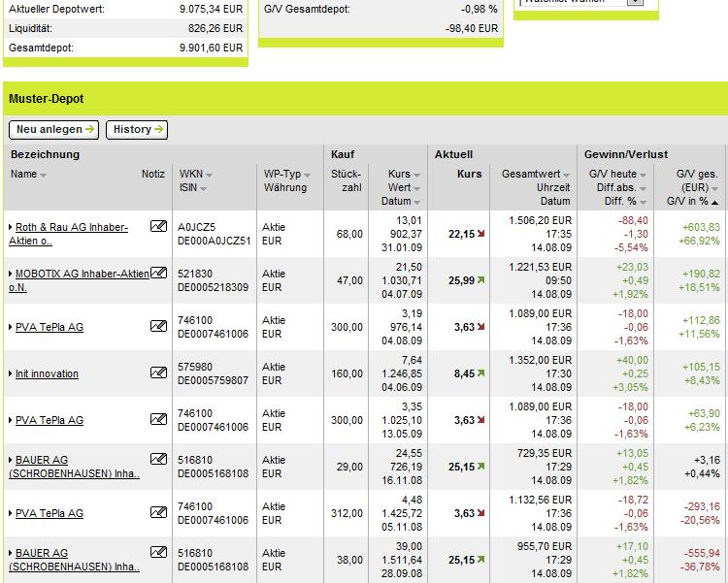Select Gesamtdepot value 9.901,60 EUR

pyautogui.click(x=212, y=48)
